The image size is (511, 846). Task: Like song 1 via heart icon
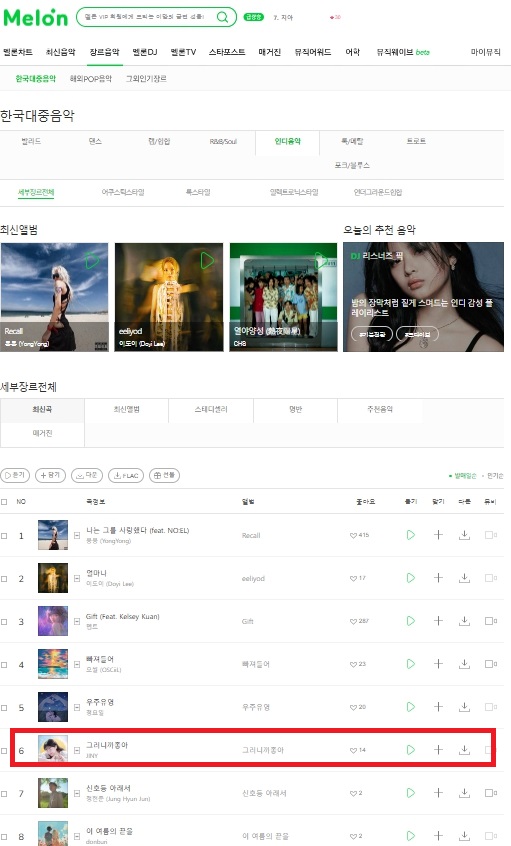click(x=353, y=535)
